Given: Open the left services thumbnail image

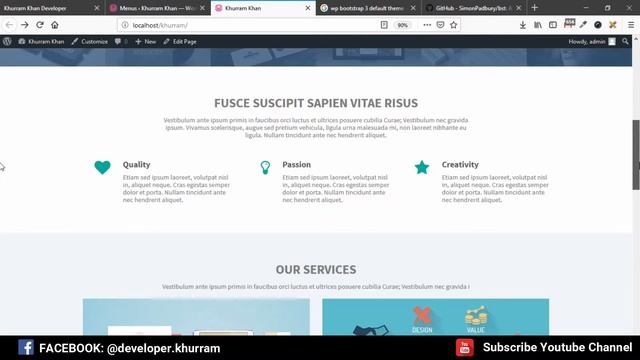Looking at the screenshot, I should [x=196, y=317].
